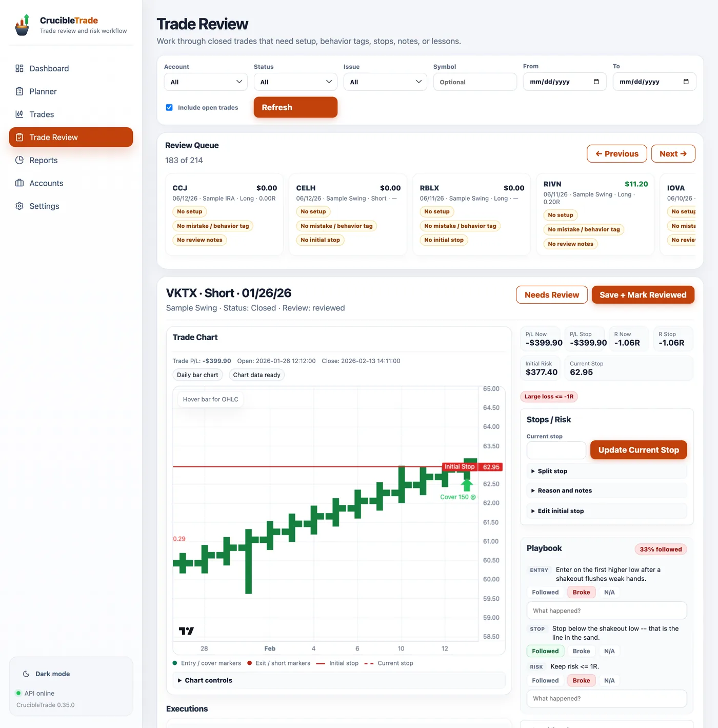Set Stop rule to N/A
This screenshot has width=718, height=728.
point(609,651)
